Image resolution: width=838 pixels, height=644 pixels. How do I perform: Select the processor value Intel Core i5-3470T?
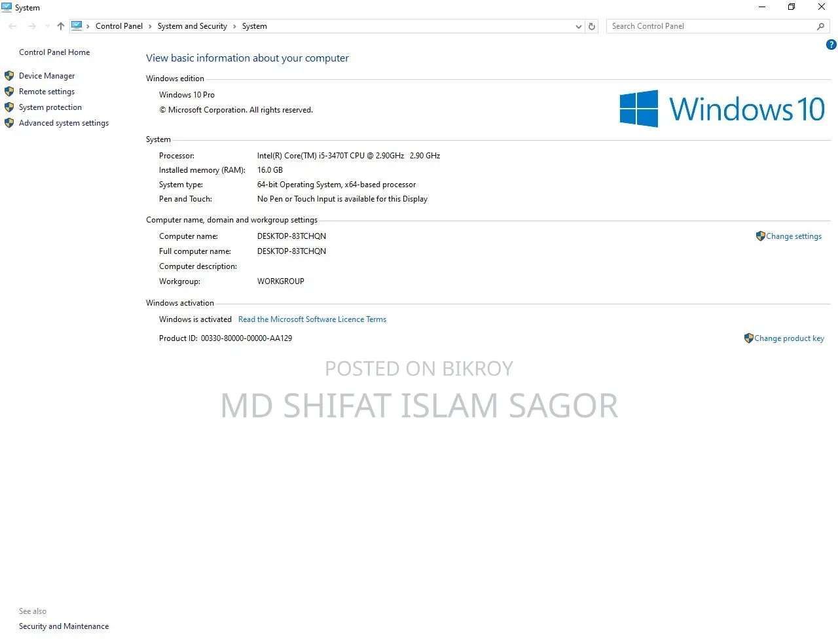tap(348, 156)
